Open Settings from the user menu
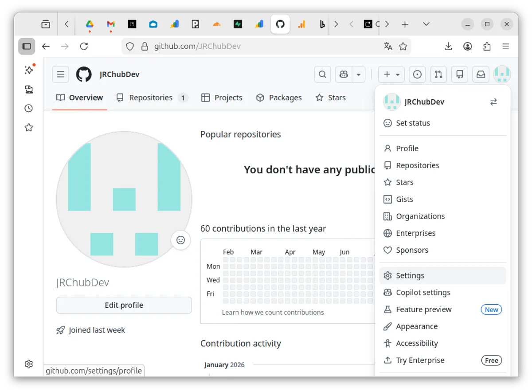This screenshot has height=392, width=532. (442, 275)
